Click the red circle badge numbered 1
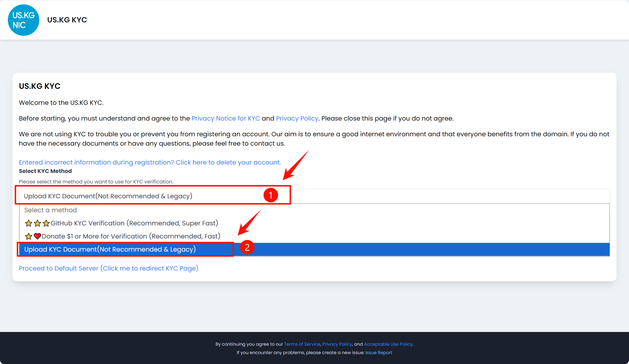629x364 pixels. point(271,195)
